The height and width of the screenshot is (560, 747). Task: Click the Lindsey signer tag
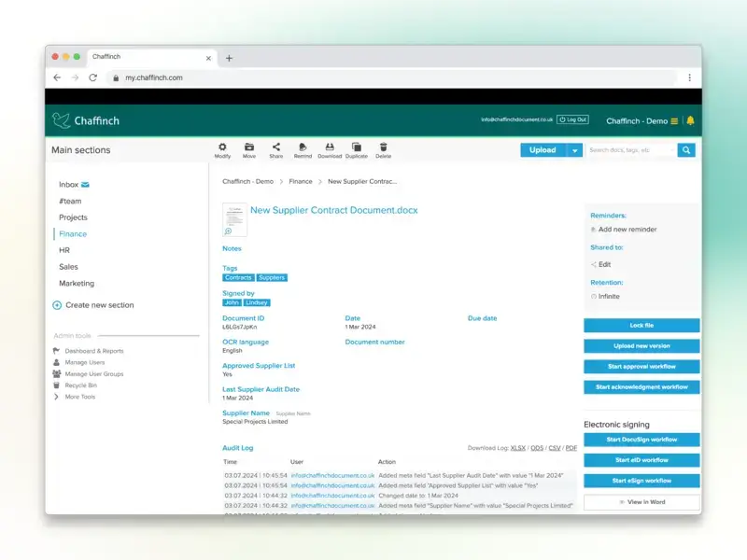coord(257,302)
